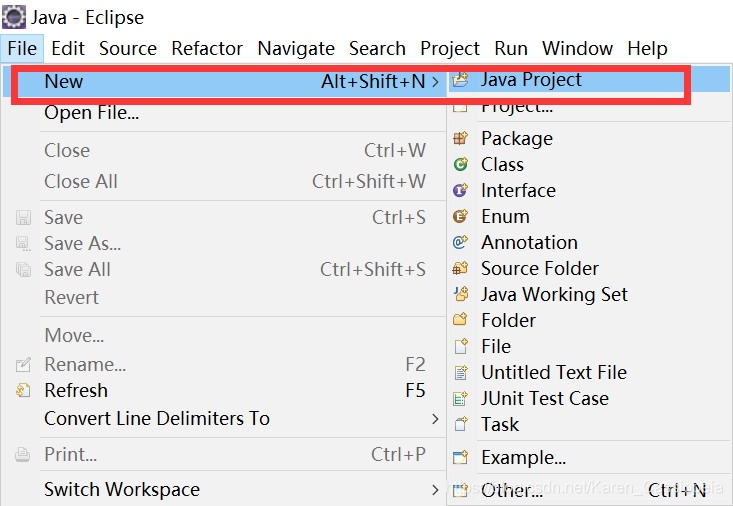Select Class in New submenu
Screen dimensions: 733x506
point(589,165)
